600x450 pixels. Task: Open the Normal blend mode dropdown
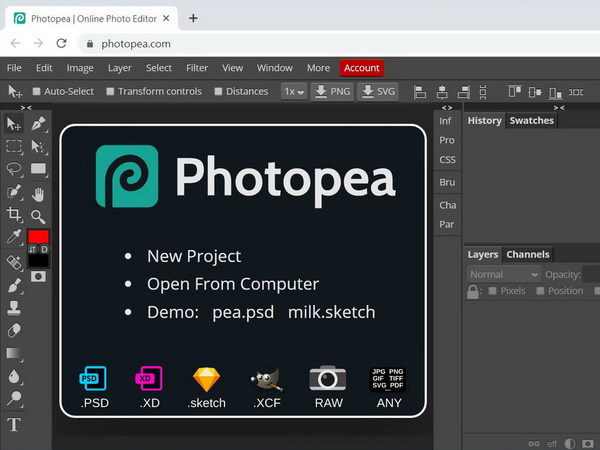click(x=504, y=274)
